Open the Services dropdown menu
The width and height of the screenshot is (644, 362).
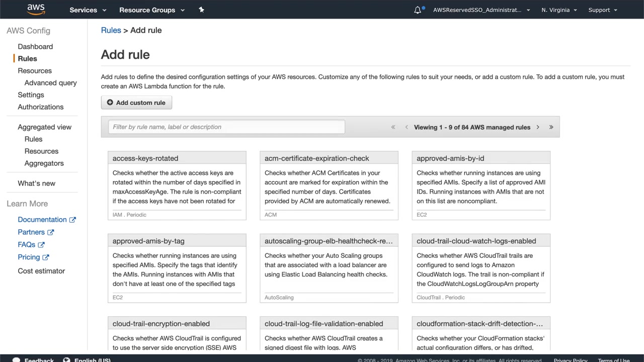point(88,10)
